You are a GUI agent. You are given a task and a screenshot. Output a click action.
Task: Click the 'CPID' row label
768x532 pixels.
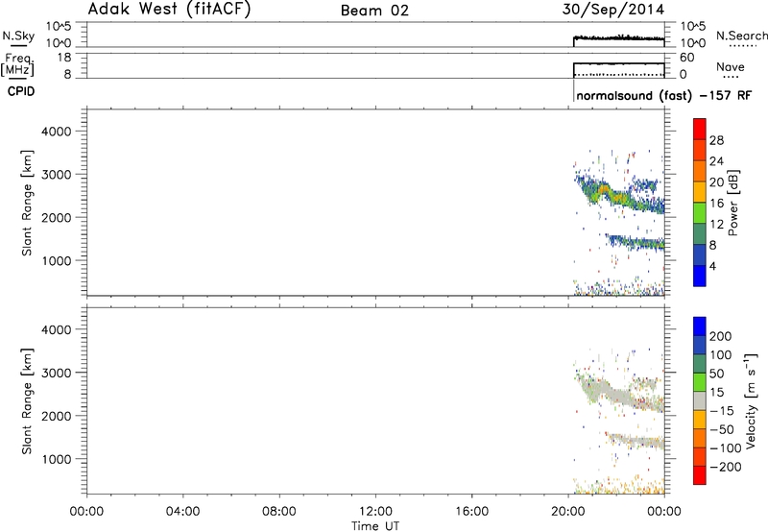point(21,91)
